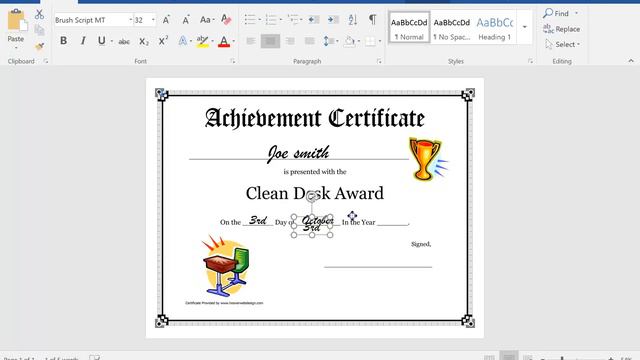640x360 pixels.
Task: Open the underline style dropdown arrow
Action: pos(111,41)
